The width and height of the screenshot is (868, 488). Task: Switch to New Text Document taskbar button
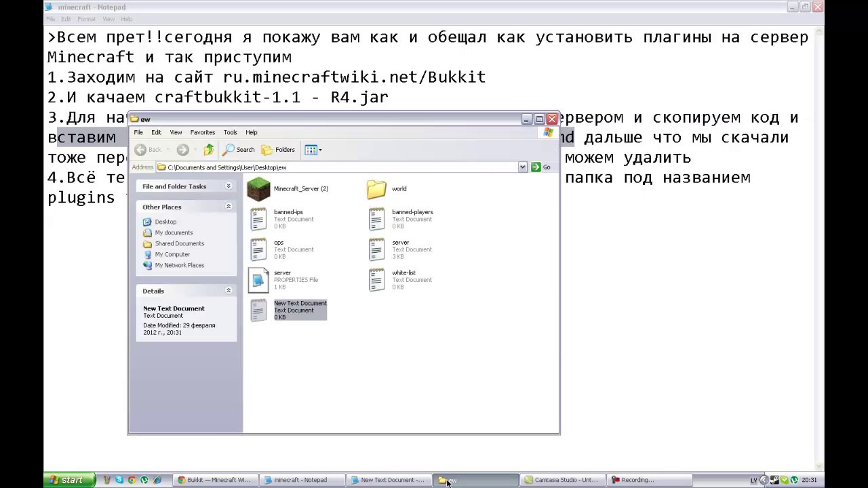pos(388,480)
